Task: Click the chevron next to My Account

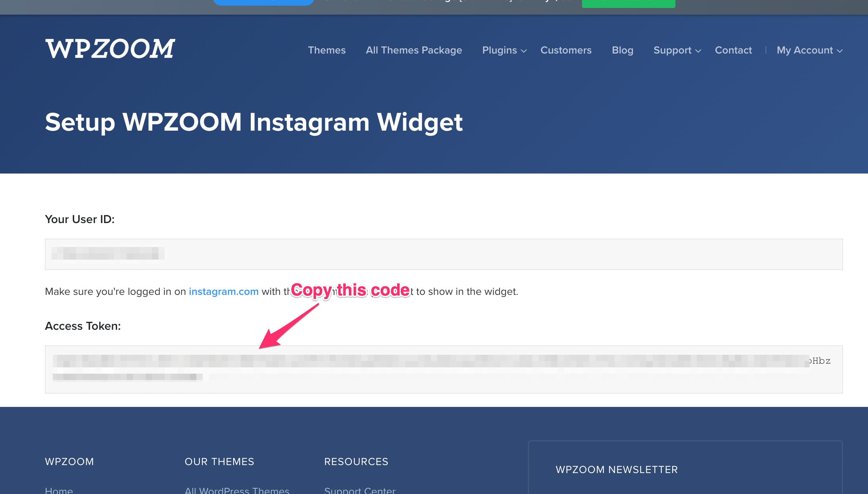Action: tap(839, 51)
